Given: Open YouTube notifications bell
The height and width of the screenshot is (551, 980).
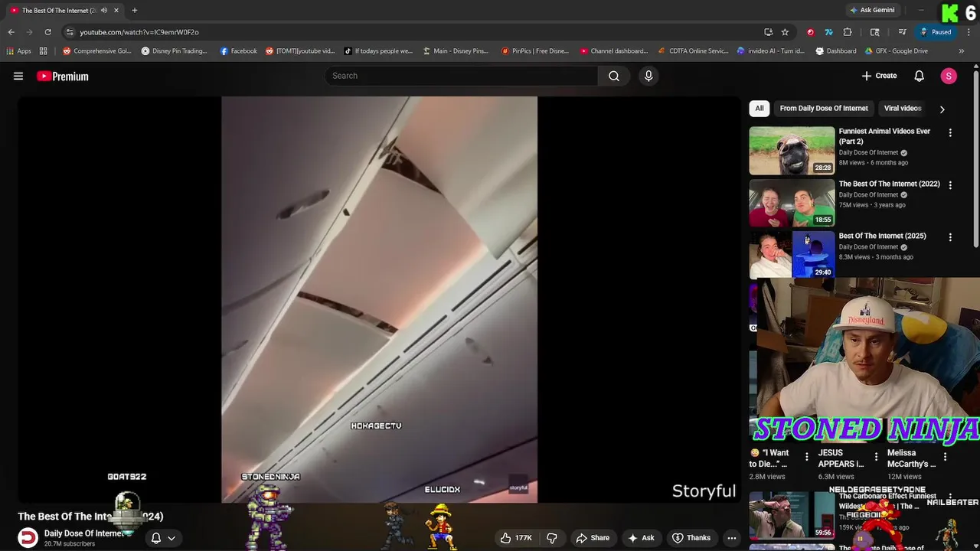Looking at the screenshot, I should pos(919,76).
